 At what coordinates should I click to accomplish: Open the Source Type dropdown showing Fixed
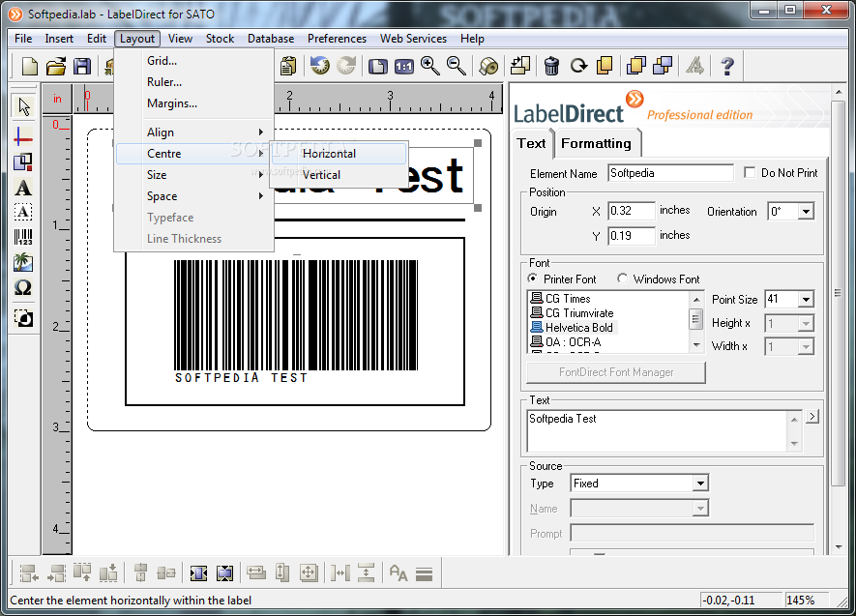700,483
